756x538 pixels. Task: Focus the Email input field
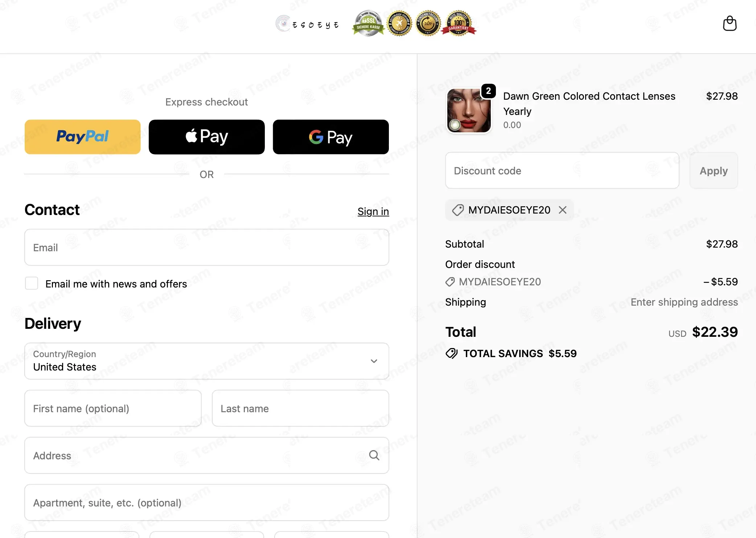[206, 247]
